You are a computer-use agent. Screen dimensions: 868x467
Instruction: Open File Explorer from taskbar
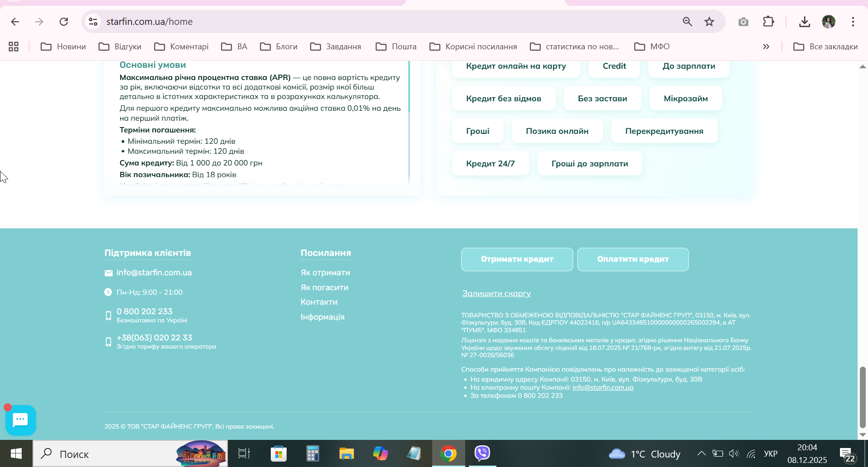click(x=346, y=453)
